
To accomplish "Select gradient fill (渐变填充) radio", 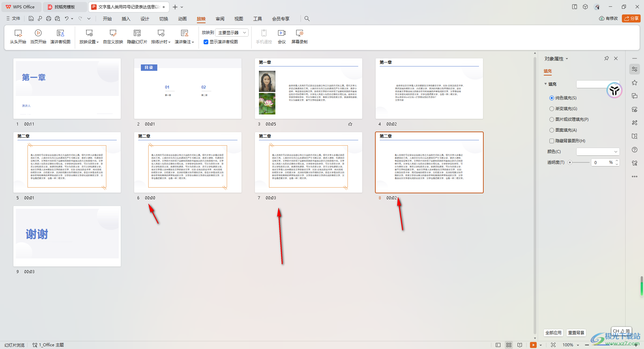I will pyautogui.click(x=551, y=109).
